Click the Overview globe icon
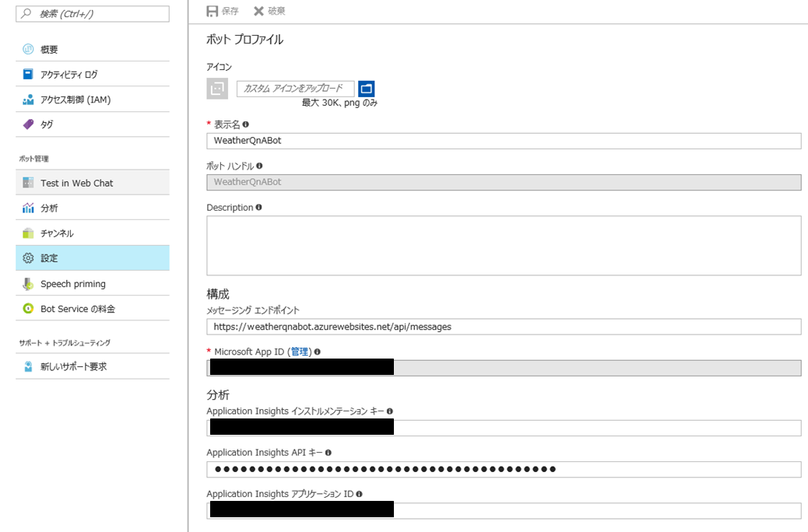The width and height of the screenshot is (808, 532). pyautogui.click(x=28, y=50)
